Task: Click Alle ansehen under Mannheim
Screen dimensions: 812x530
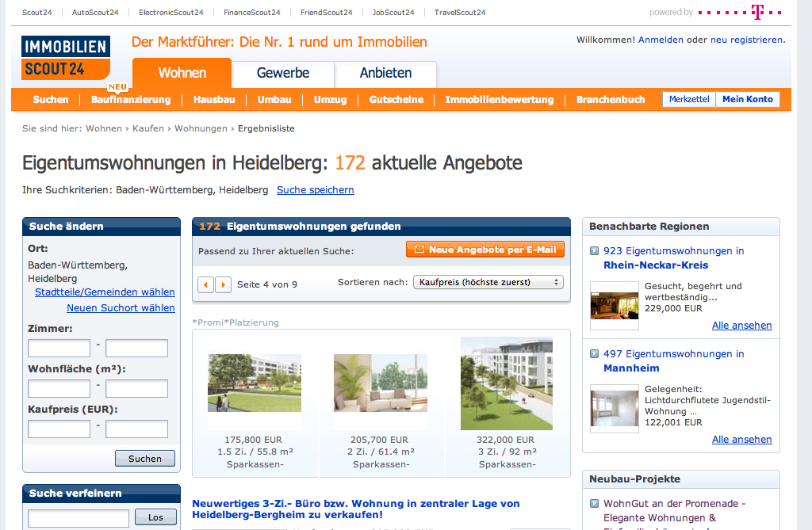Action: [x=741, y=439]
